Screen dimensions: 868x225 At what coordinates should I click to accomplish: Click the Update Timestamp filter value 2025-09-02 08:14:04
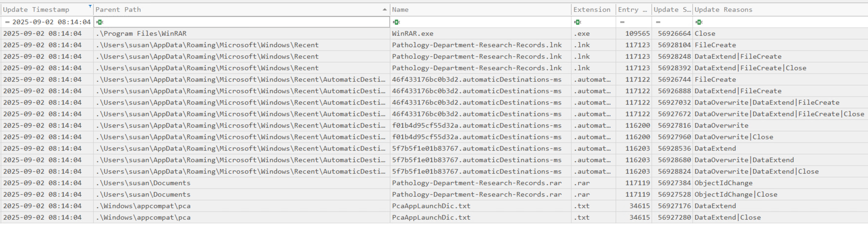pyautogui.click(x=51, y=22)
